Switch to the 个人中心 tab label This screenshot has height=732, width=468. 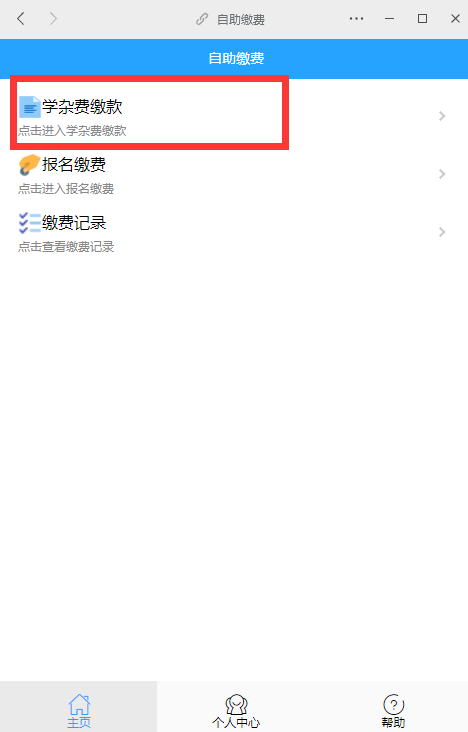click(x=236, y=722)
